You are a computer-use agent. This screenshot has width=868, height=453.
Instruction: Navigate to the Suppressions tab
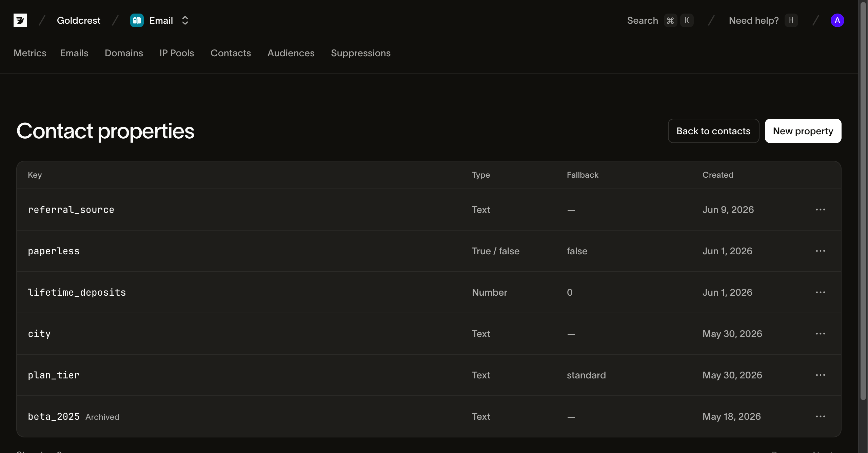click(361, 53)
